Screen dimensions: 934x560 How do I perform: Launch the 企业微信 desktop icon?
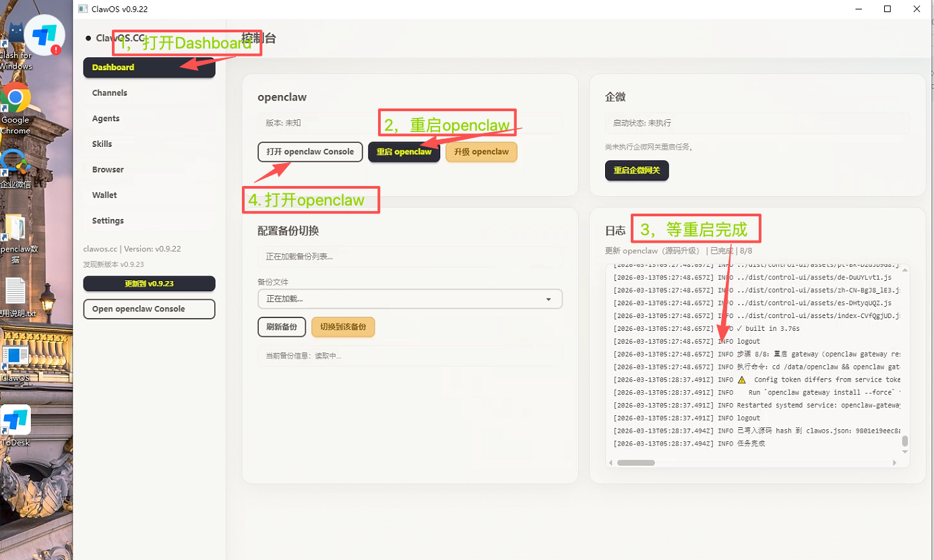click(x=15, y=163)
